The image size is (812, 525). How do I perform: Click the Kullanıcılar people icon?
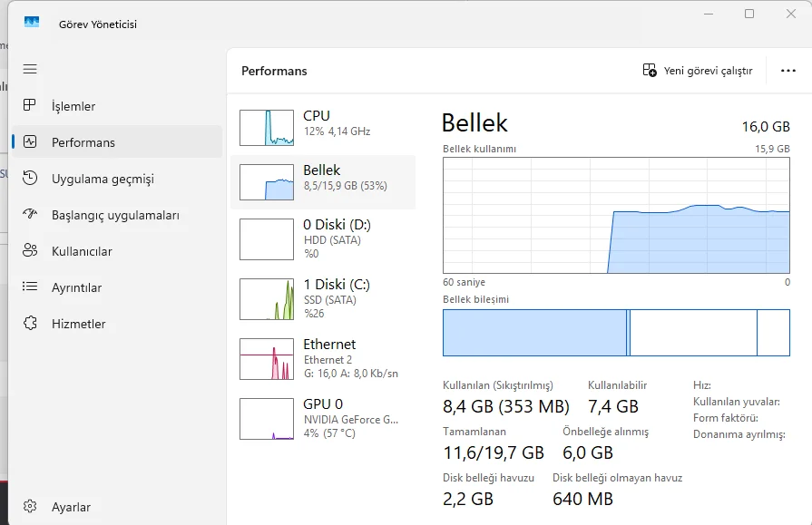point(30,251)
